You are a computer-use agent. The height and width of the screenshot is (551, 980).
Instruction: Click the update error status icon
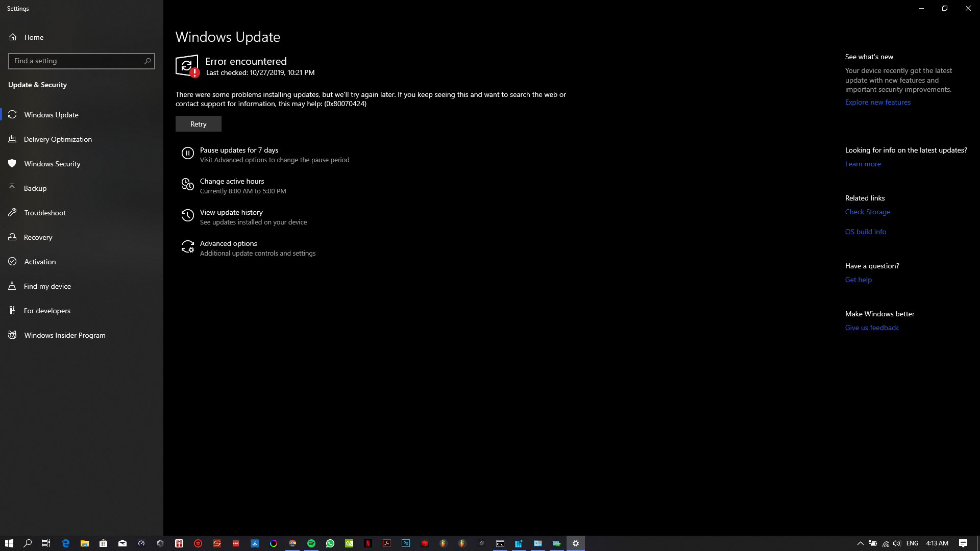click(x=187, y=66)
